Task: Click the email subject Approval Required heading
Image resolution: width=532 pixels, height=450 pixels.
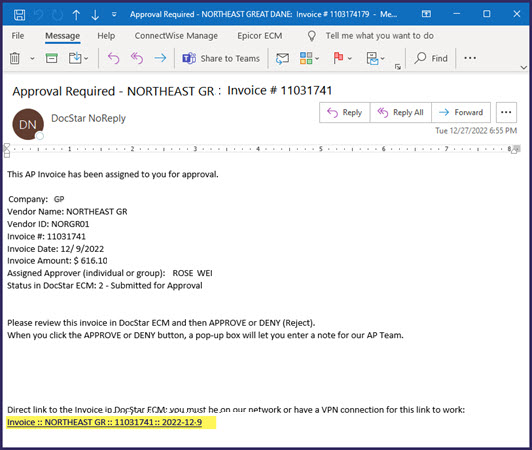Action: click(172, 91)
